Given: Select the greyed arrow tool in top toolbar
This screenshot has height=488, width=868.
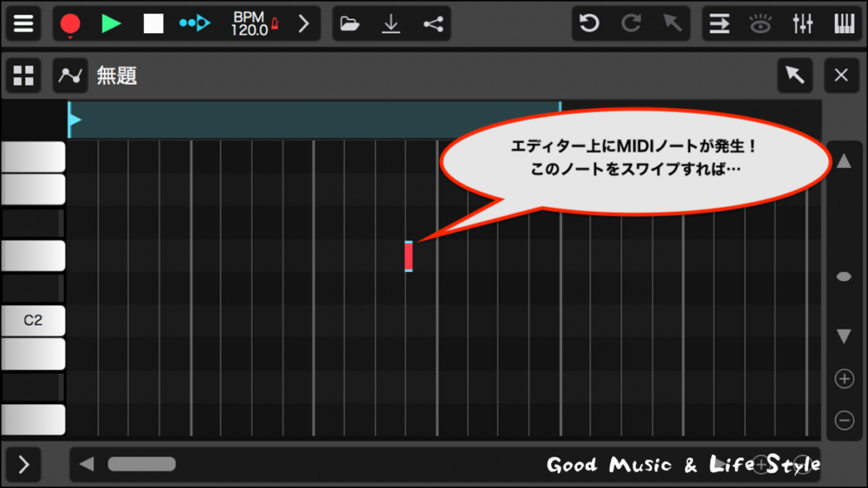Looking at the screenshot, I should [x=672, y=24].
